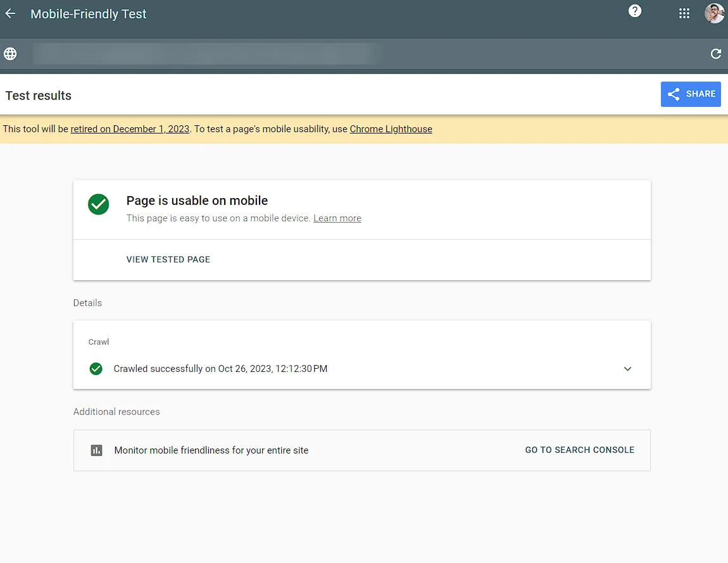Click the refresh test icon

click(716, 54)
